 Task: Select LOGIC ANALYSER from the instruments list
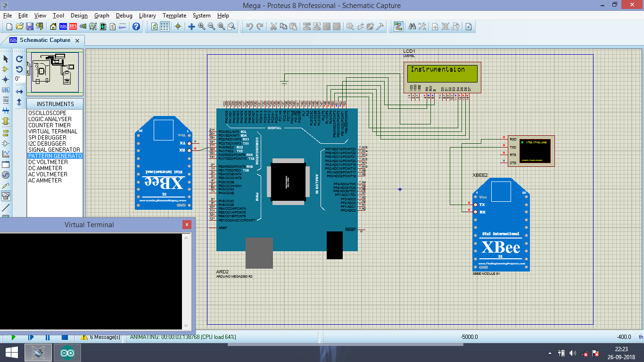coord(50,119)
